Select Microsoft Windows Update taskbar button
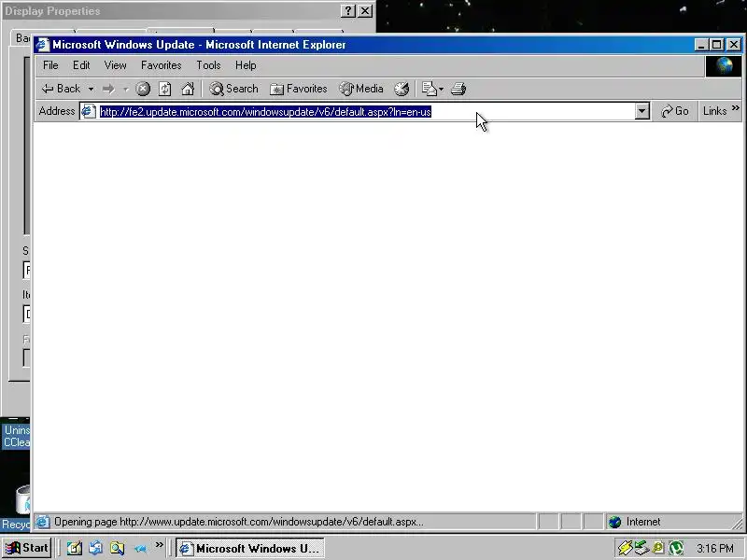The image size is (747, 560). [x=249, y=548]
